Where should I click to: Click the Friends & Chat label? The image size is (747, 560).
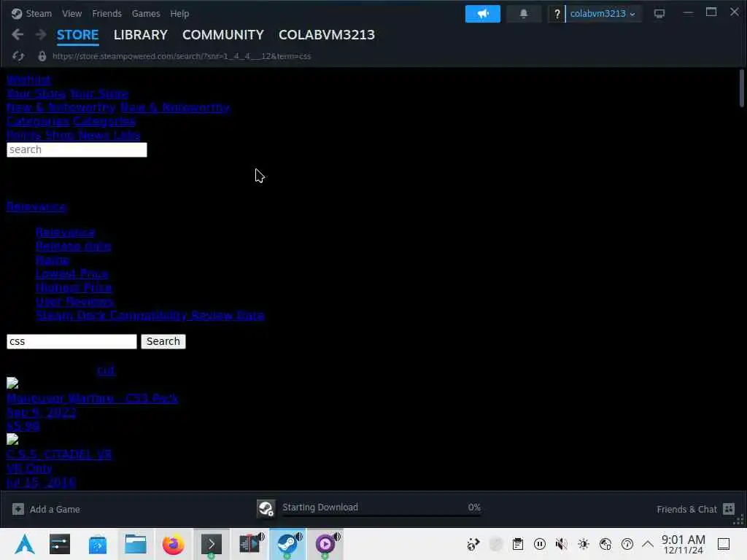point(686,509)
